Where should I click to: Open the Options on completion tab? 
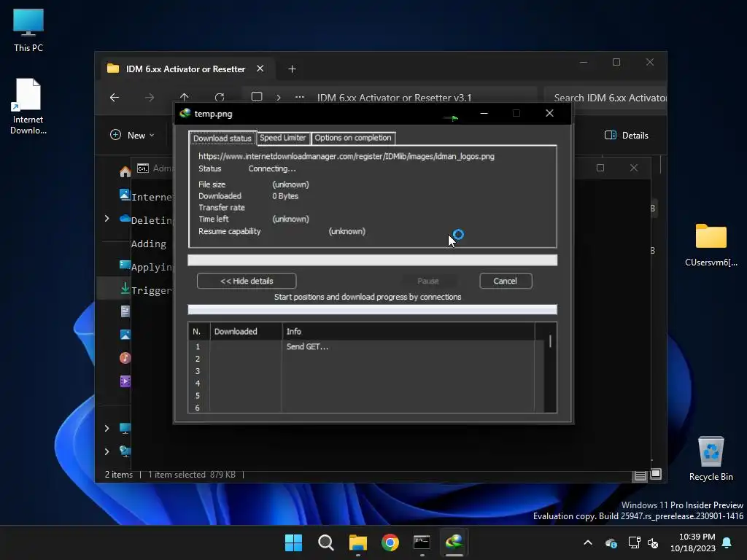[353, 138]
